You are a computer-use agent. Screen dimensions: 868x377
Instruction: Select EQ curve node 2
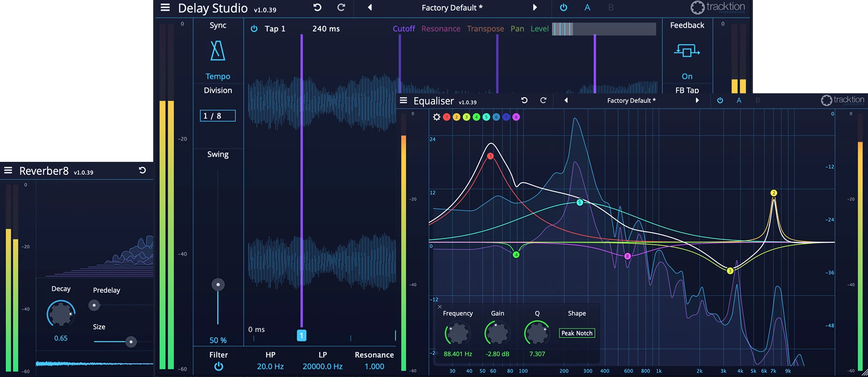tap(774, 193)
